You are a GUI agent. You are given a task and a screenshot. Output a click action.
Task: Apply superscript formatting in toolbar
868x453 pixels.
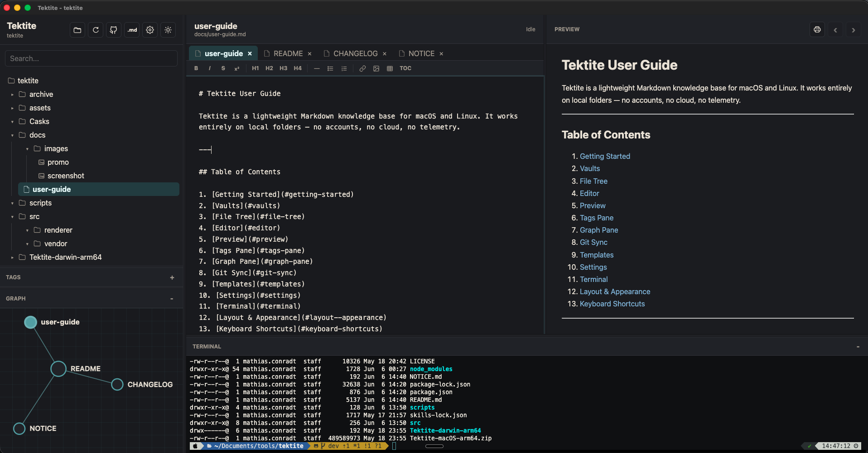[x=236, y=68]
